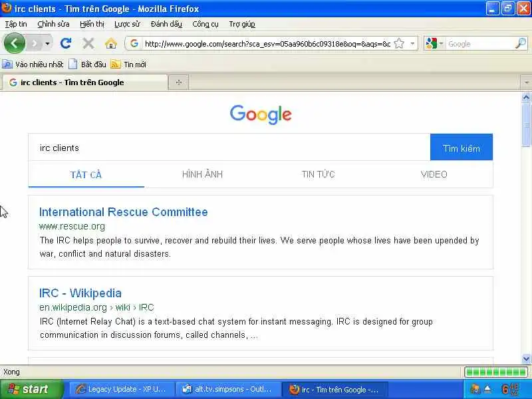
Task: Open the Tin mới feed bookmark
Action: (128, 64)
